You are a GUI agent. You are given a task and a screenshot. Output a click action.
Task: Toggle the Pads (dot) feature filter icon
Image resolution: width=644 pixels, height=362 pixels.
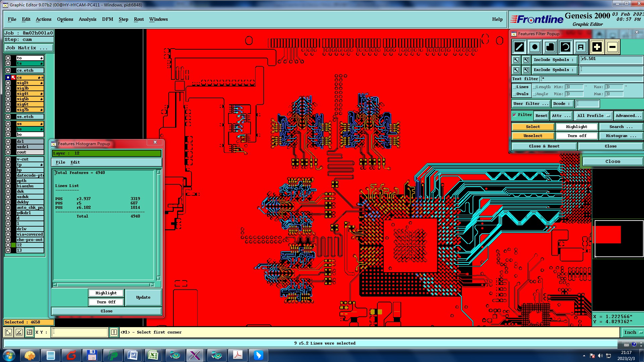click(x=535, y=47)
